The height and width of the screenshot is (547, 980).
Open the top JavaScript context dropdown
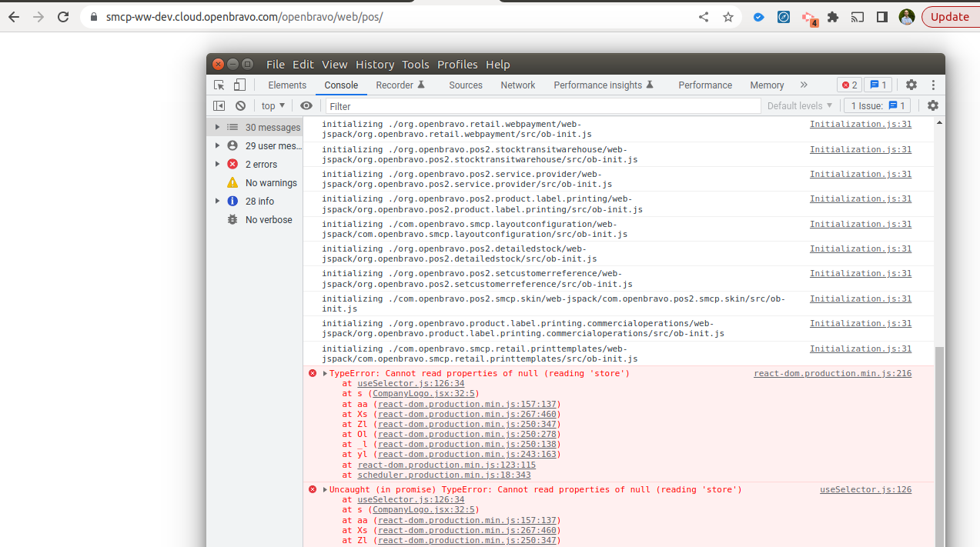[x=273, y=106]
